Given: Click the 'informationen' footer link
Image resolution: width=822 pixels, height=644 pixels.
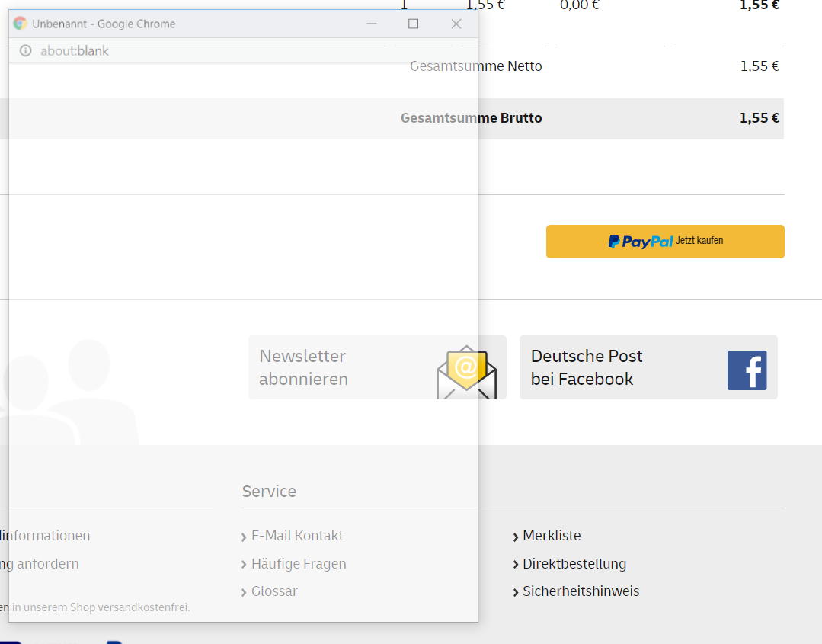Looking at the screenshot, I should (45, 536).
